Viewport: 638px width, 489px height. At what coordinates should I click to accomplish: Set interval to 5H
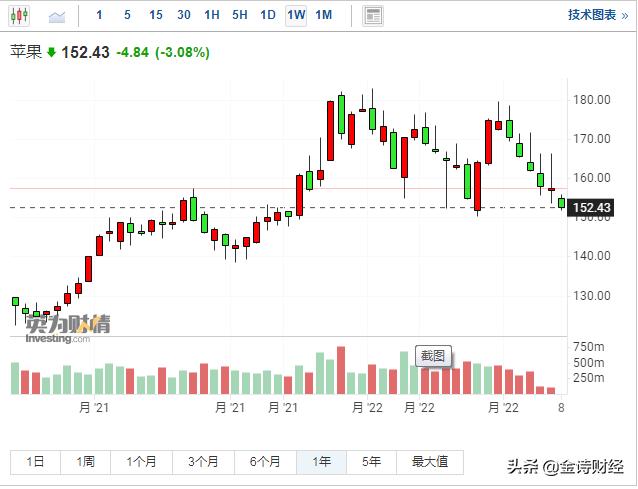click(240, 15)
